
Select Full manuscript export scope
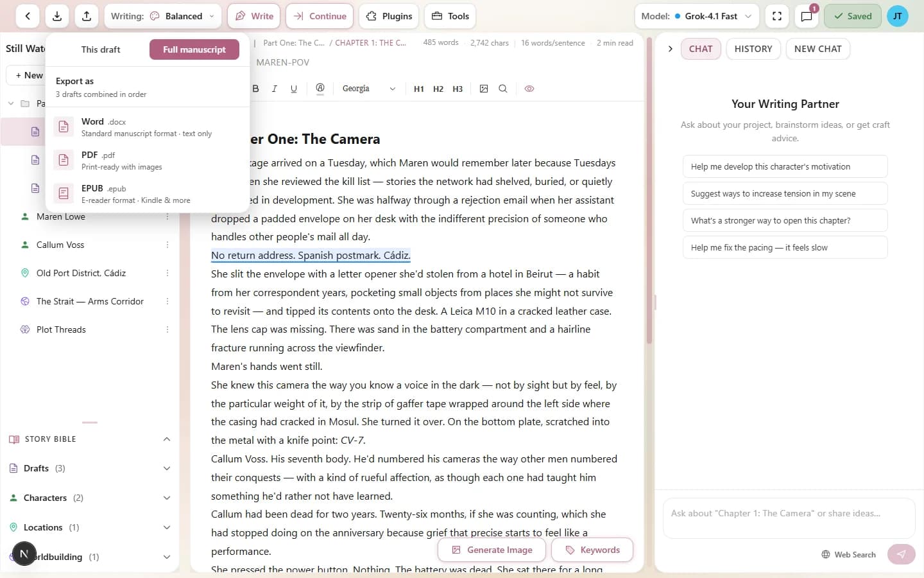point(194,49)
